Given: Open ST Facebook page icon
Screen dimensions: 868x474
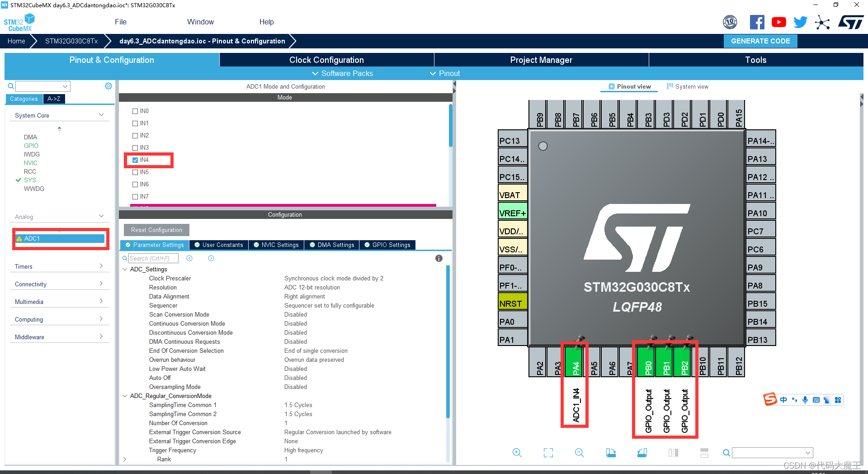Looking at the screenshot, I should [757, 22].
